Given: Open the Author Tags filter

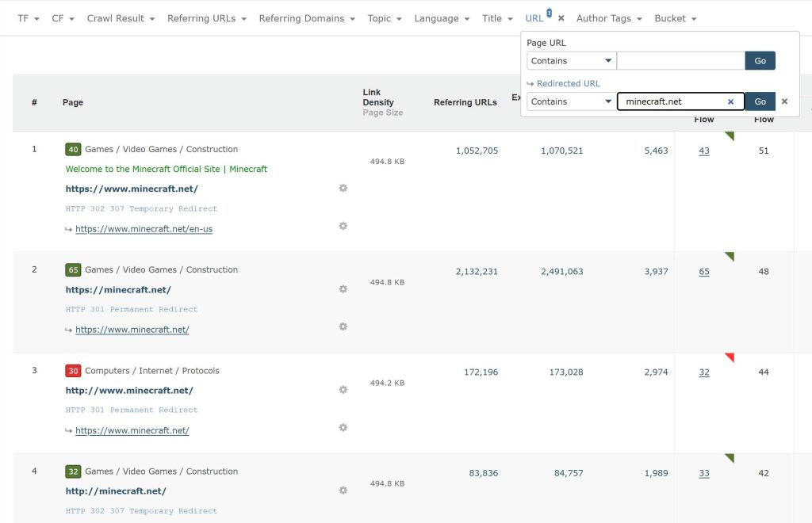Looking at the screenshot, I should pos(609,19).
